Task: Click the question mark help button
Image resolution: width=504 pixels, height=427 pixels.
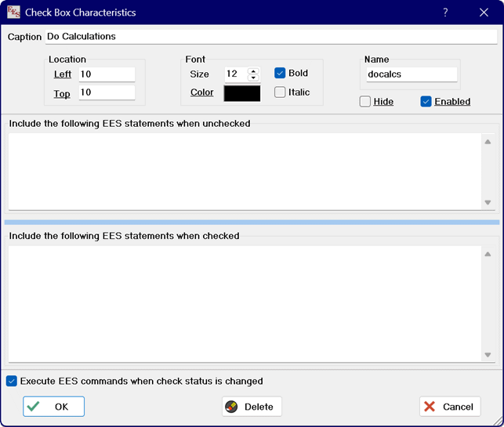Action: tap(445, 13)
